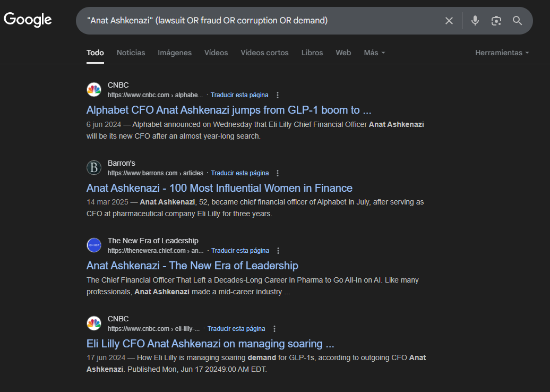550x392 pixels.
Task: Switch to the Noticias tab
Action: 131,53
